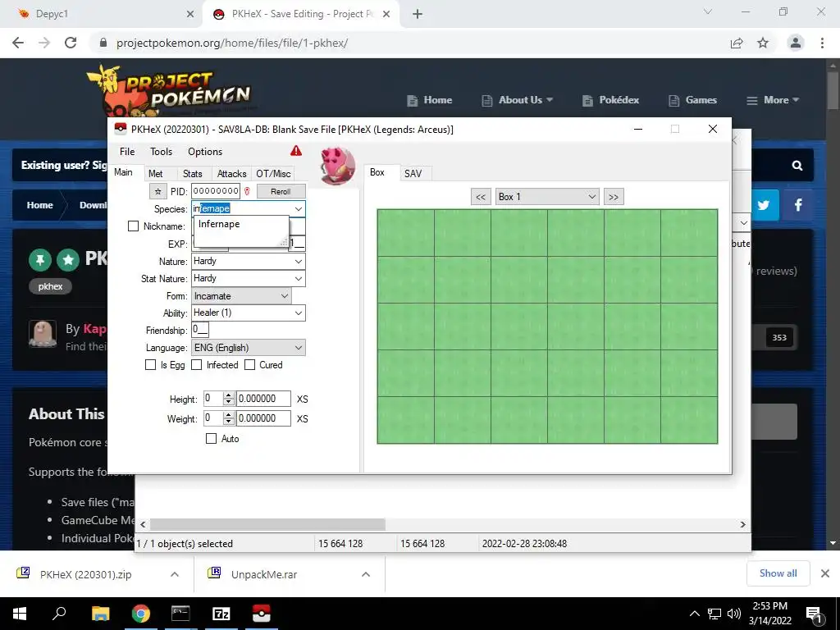840x630 pixels.
Task: Open the Pokédex site navigation link
Action: pos(610,100)
